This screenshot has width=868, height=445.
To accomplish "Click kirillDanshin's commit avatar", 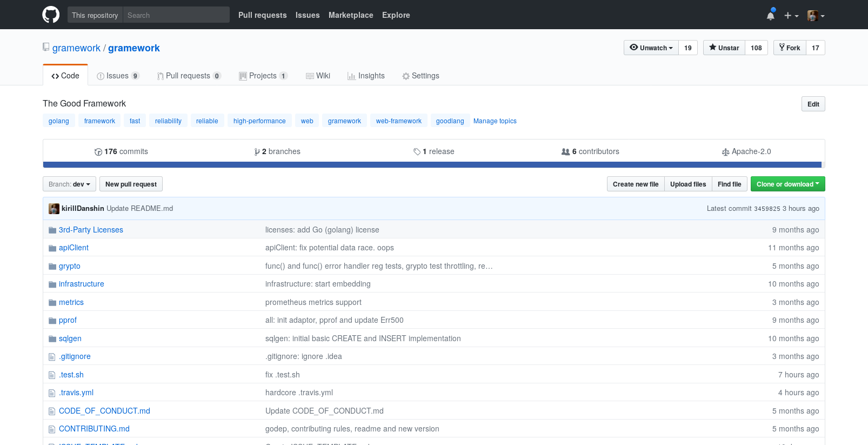I will [54, 209].
